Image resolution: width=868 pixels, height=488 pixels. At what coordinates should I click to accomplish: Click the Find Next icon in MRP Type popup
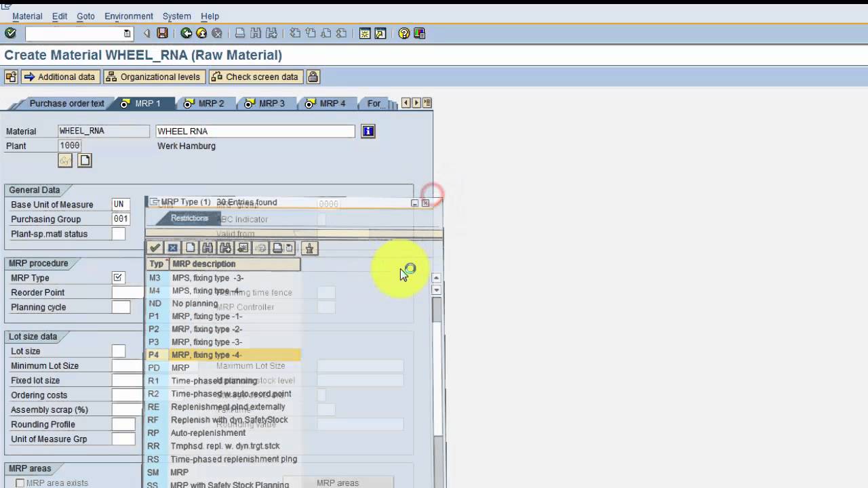225,248
